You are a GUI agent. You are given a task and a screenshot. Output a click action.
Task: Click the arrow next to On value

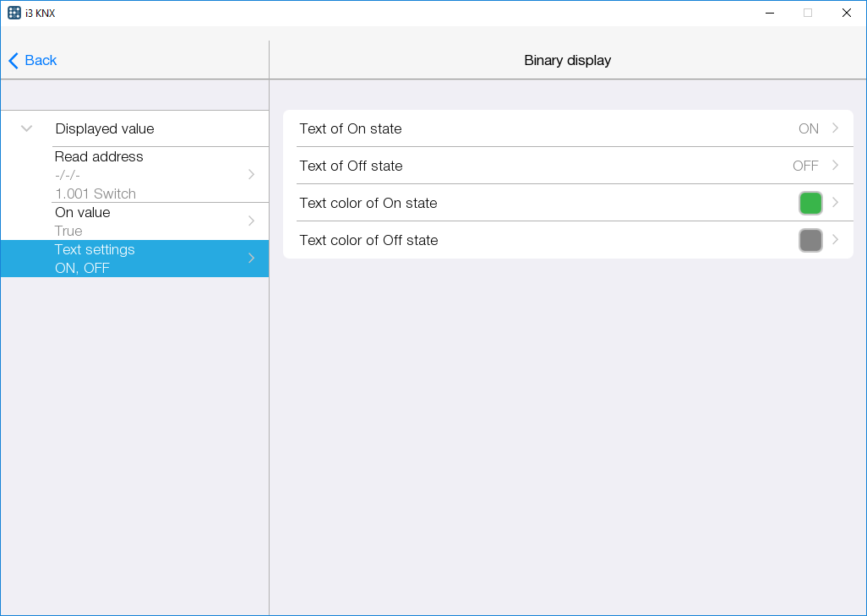[251, 221]
